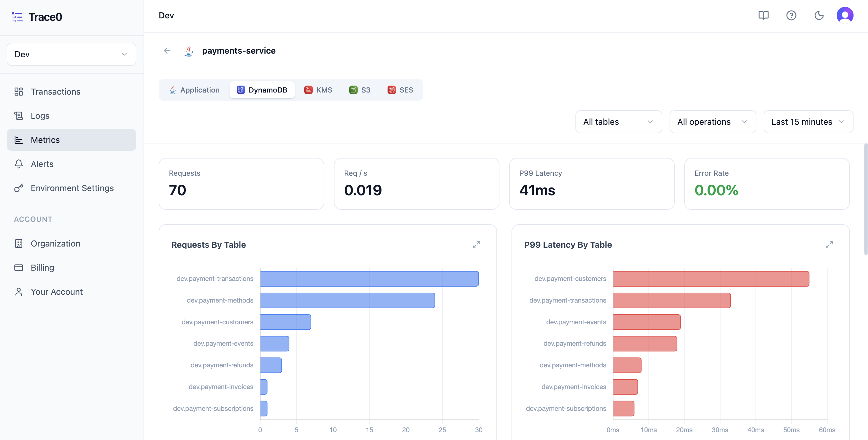Switch to the KMS tab

click(318, 90)
